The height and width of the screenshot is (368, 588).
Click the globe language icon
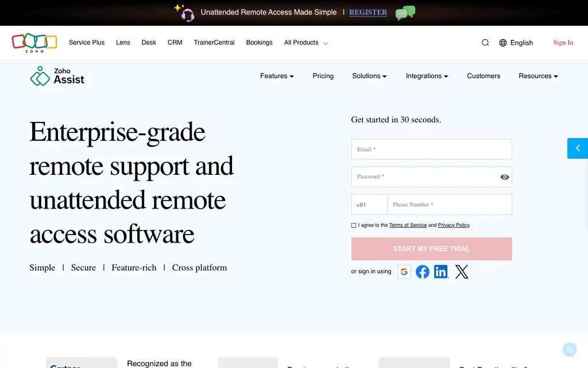click(x=503, y=43)
